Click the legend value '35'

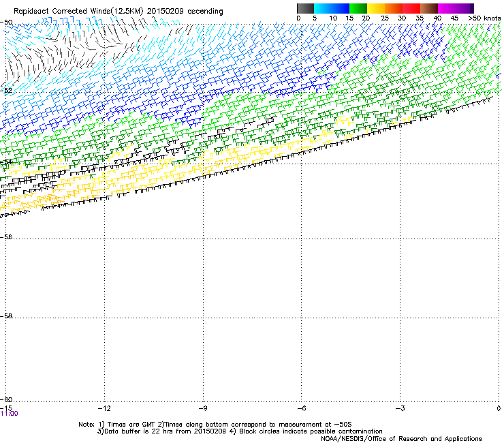[420, 18]
